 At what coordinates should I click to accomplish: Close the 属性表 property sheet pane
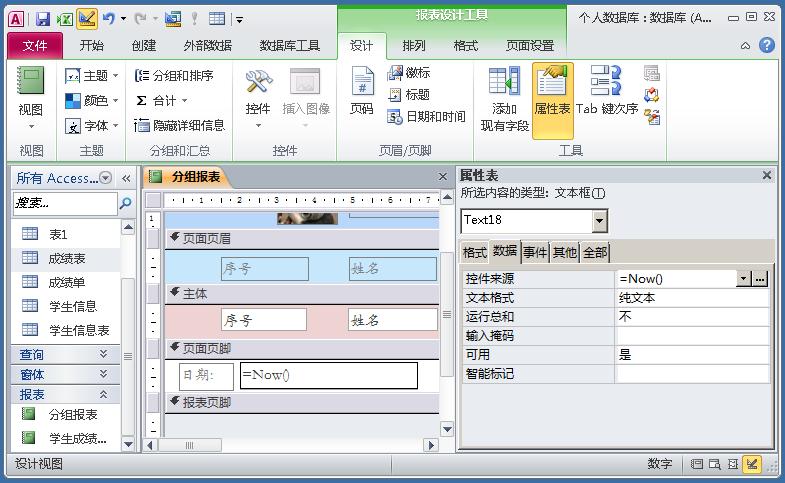[766, 175]
